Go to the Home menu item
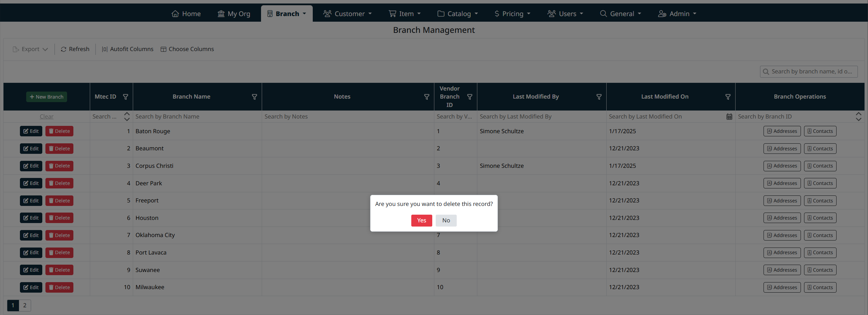Viewport: 868px width, 315px height. pos(186,14)
